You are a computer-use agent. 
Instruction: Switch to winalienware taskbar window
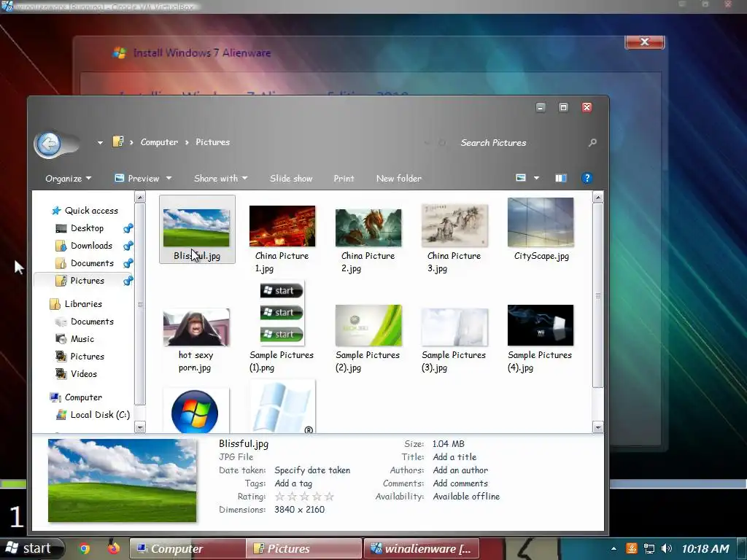pos(422,549)
